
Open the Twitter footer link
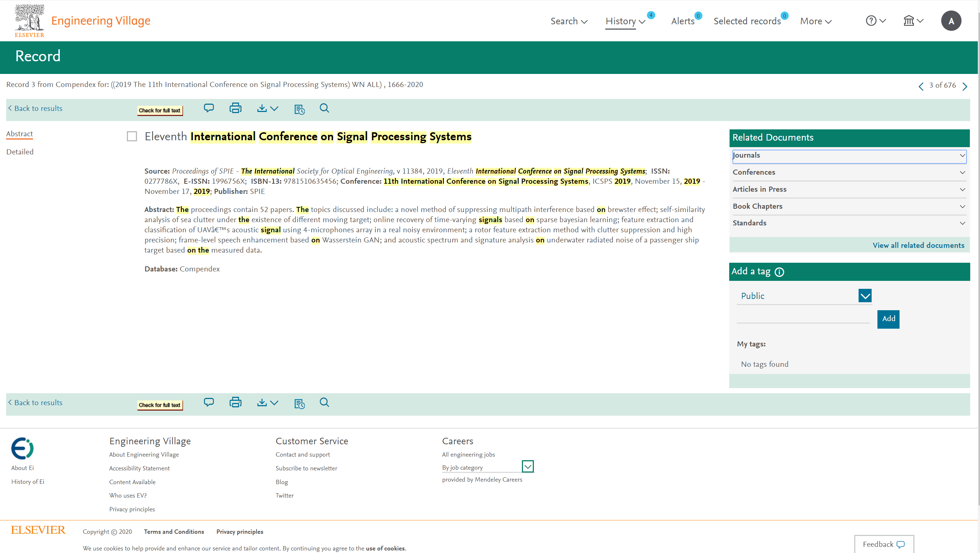pyautogui.click(x=285, y=495)
